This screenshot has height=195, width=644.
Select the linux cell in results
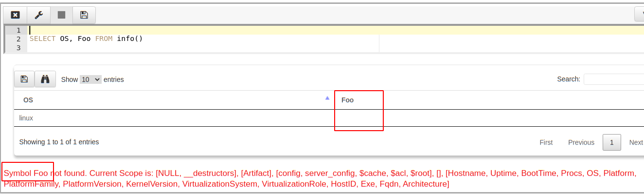point(26,118)
